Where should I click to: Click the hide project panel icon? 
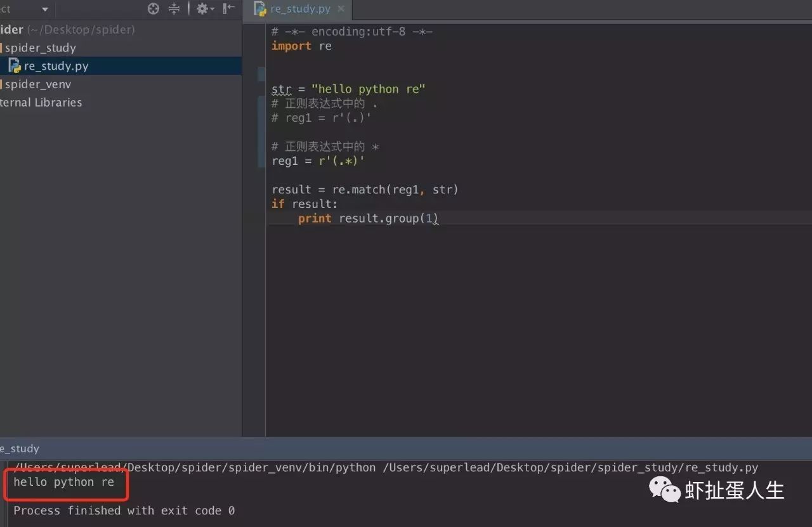click(229, 9)
